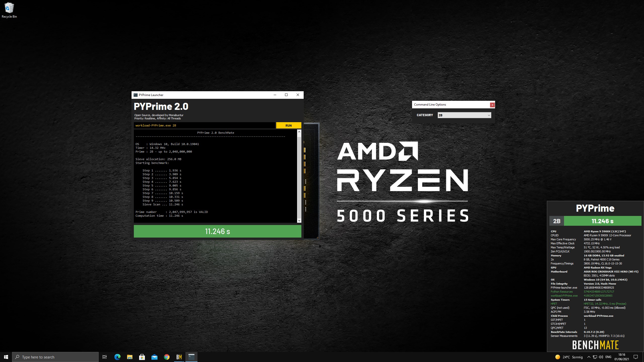Switch to BenchMate taskbar icon
Viewport: 644px width, 362px height.
tap(179, 357)
